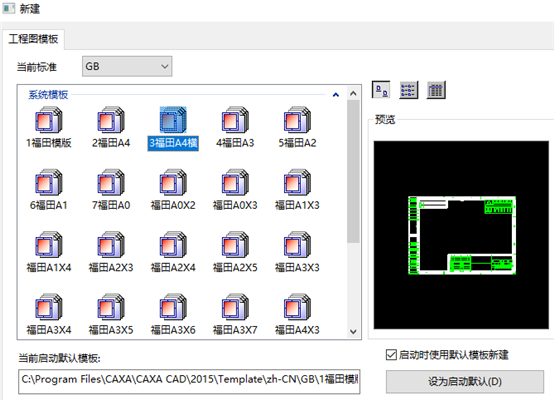Click scrollbar down arrow in template list

coord(353,331)
